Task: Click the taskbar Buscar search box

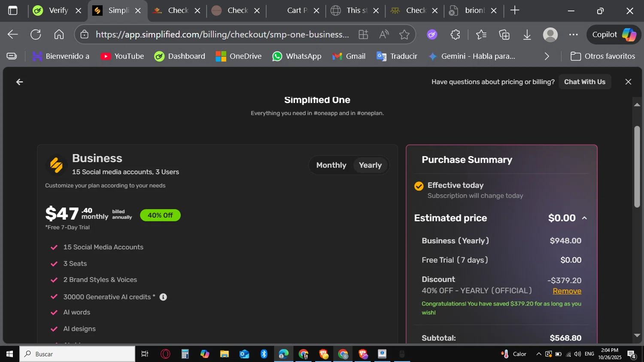Action: (x=77, y=354)
